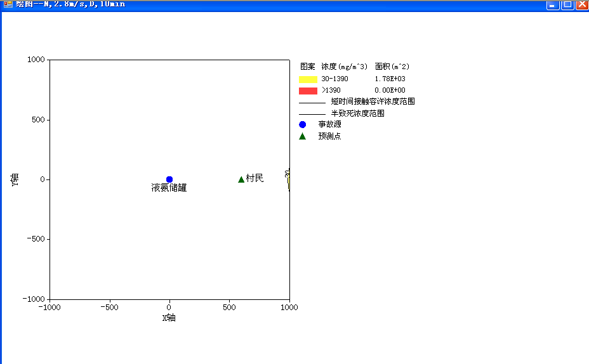Click the 预测点 legend label

pos(330,136)
